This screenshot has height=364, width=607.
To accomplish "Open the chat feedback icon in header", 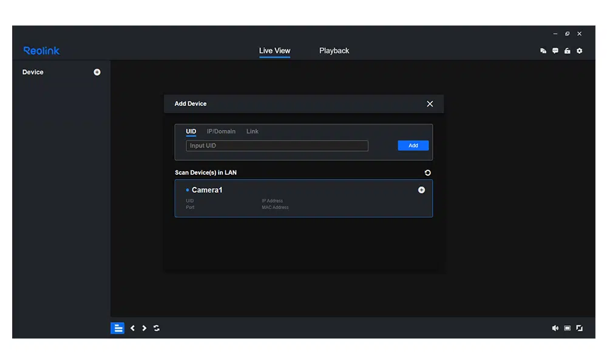I will [555, 51].
